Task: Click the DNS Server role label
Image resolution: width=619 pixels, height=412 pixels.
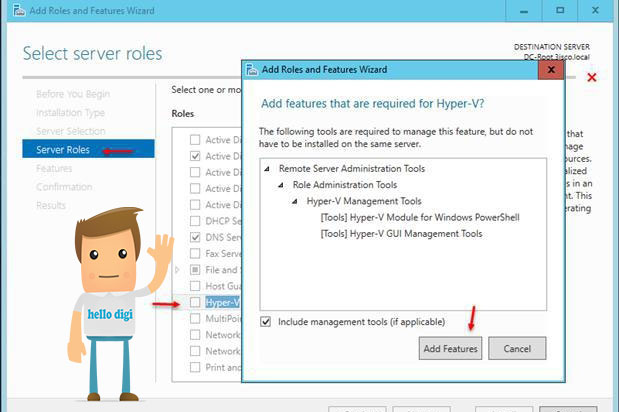Action: click(223, 237)
